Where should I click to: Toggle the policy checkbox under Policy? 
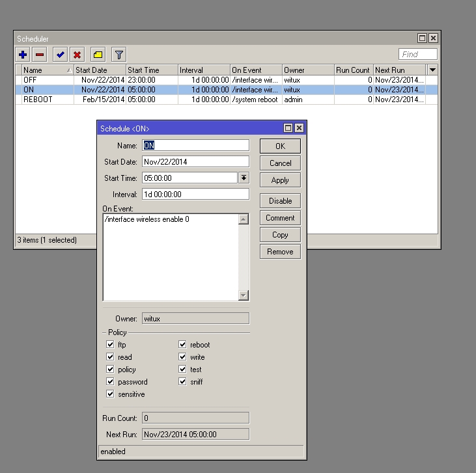coord(110,370)
